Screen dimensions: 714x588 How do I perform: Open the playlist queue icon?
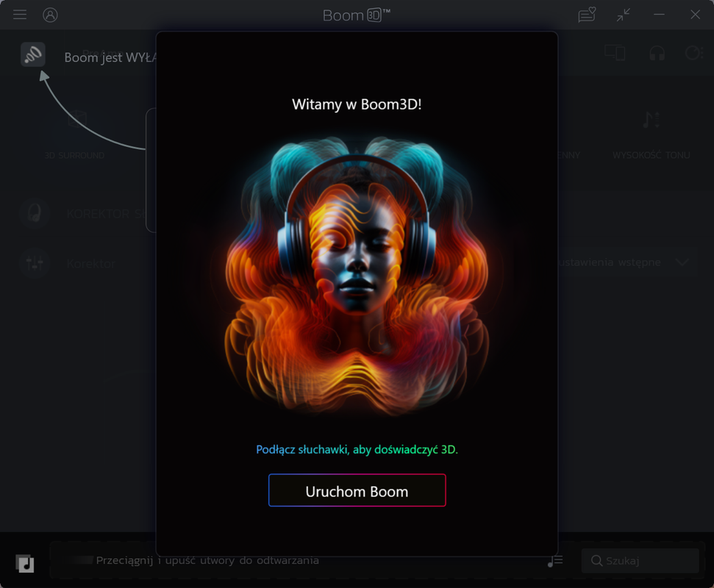[555, 561]
